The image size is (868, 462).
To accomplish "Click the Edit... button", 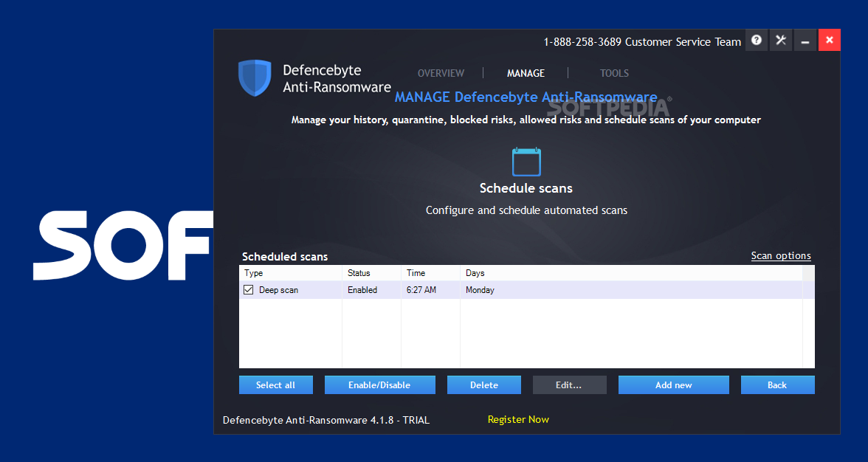I will coord(569,385).
